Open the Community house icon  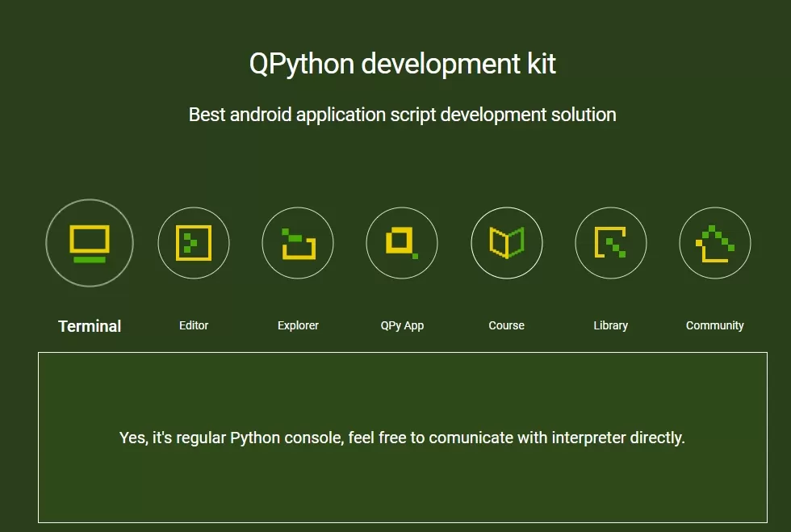click(715, 243)
